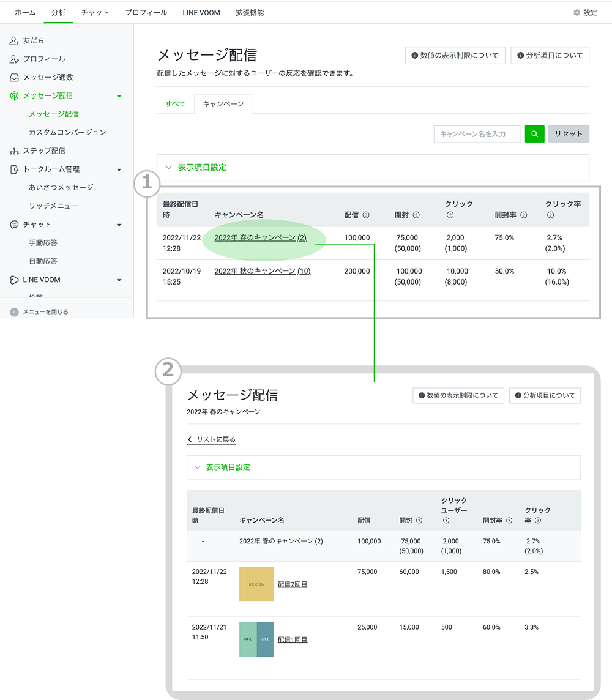Collapse the トークルーム管理 sidebar section arrow
This screenshot has width=612, height=700.
(119, 169)
